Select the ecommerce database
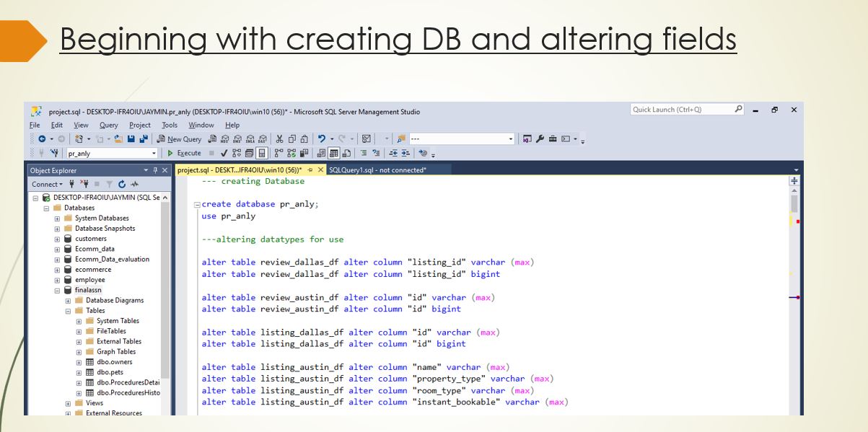The height and width of the screenshot is (432, 868). 93,270
